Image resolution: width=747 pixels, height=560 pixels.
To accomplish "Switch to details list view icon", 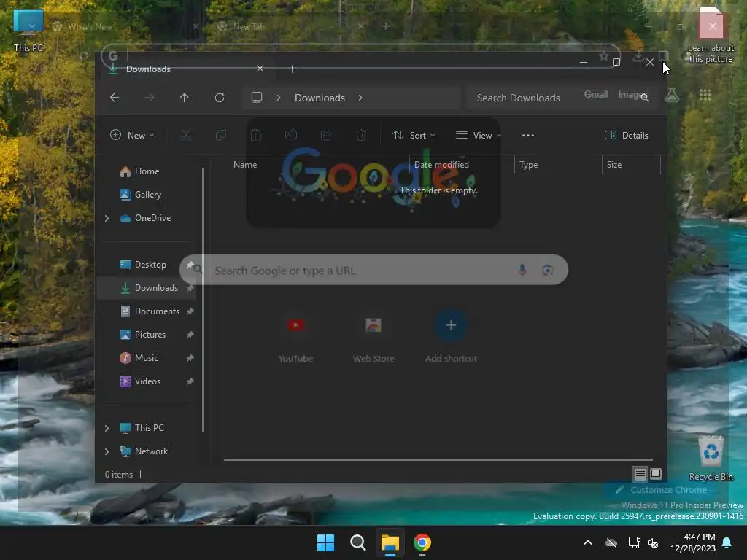I will point(640,474).
